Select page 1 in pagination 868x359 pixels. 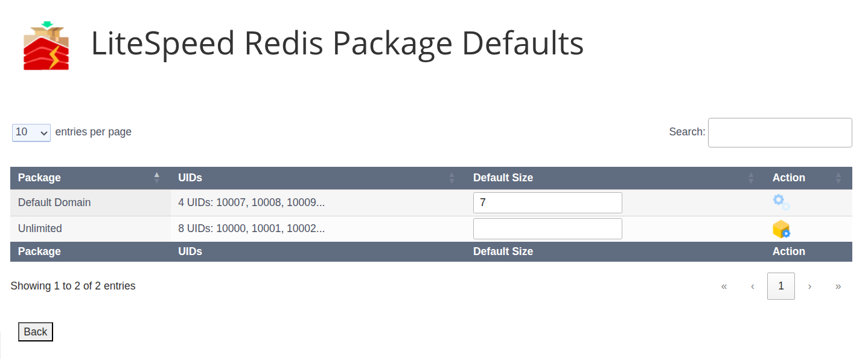coord(780,286)
